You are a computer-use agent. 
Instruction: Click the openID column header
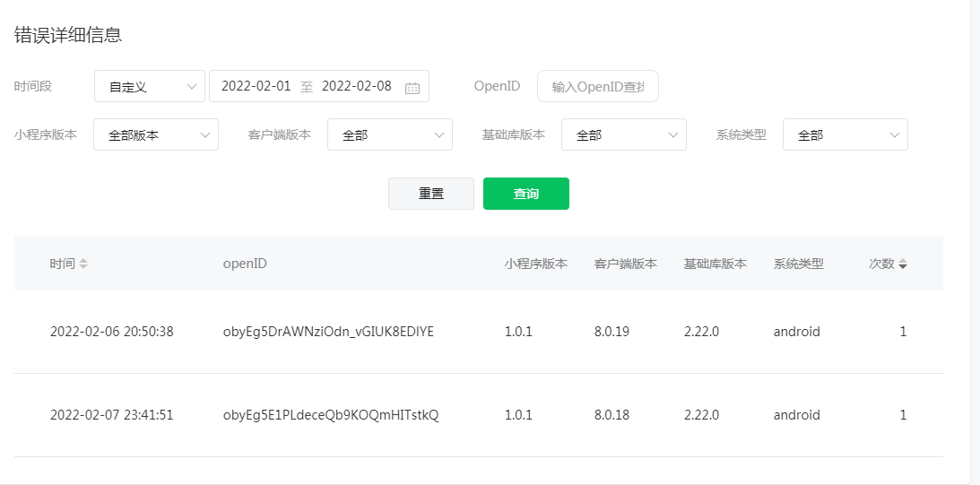[245, 264]
